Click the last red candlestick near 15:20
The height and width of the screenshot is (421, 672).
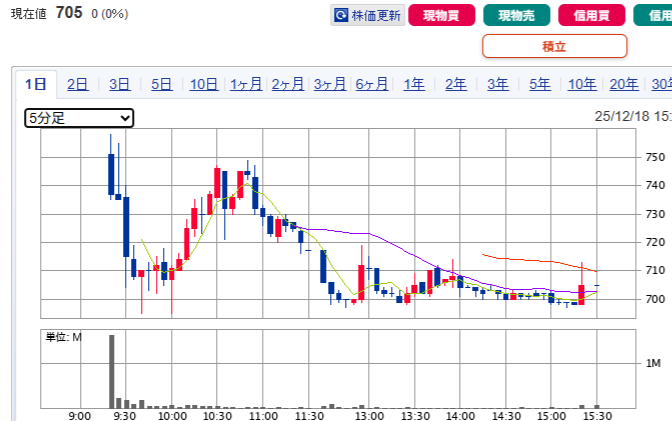click(581, 294)
